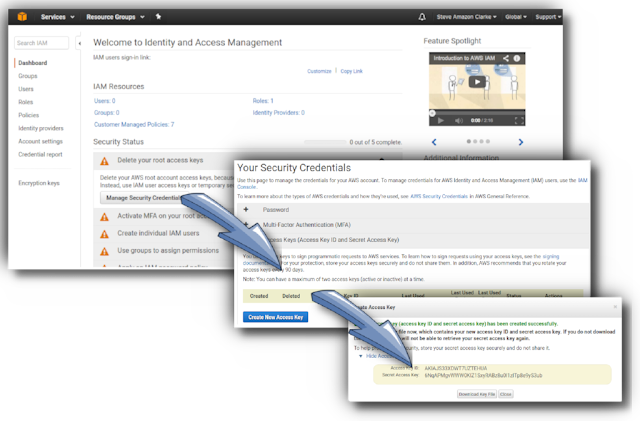Open the Services dropdown menu
Viewport: 640px width, 421px height.
pyautogui.click(x=58, y=17)
